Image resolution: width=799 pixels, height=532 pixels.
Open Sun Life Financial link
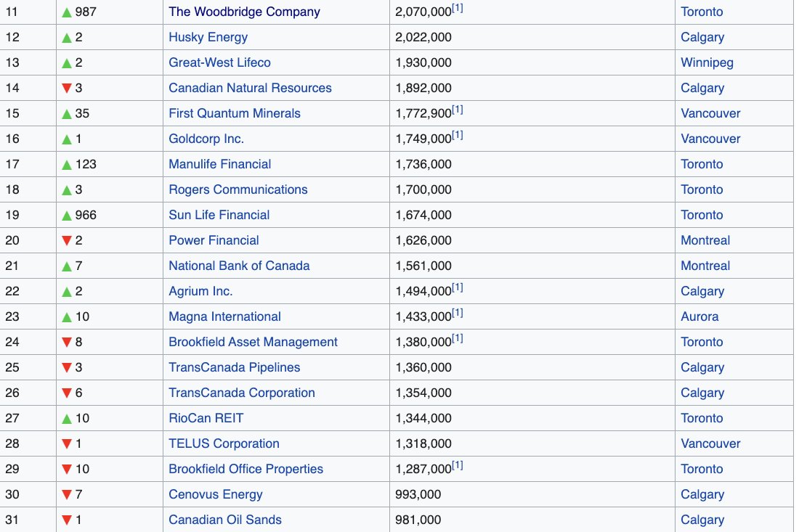pos(219,216)
